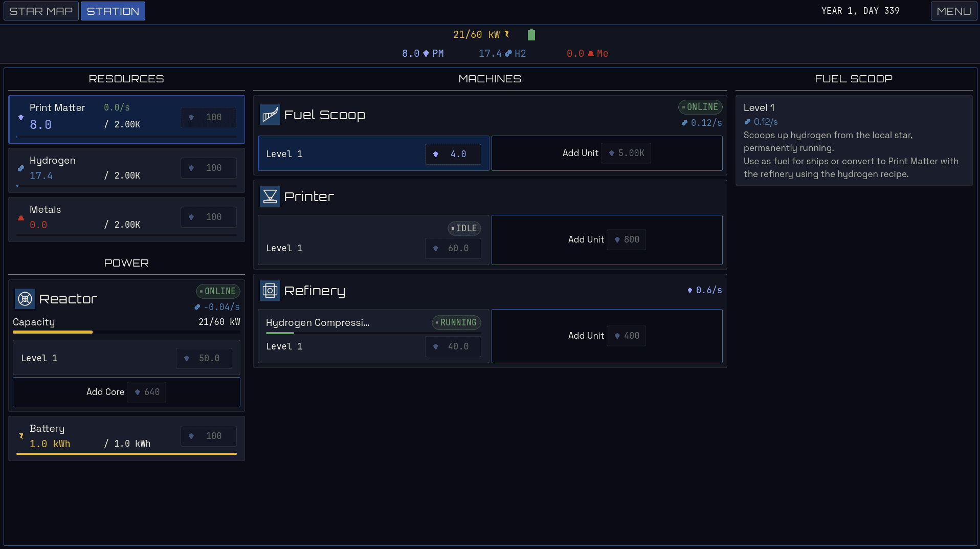Toggle the Refinery RUNNING status
Image resolution: width=980 pixels, height=549 pixels.
[456, 322]
